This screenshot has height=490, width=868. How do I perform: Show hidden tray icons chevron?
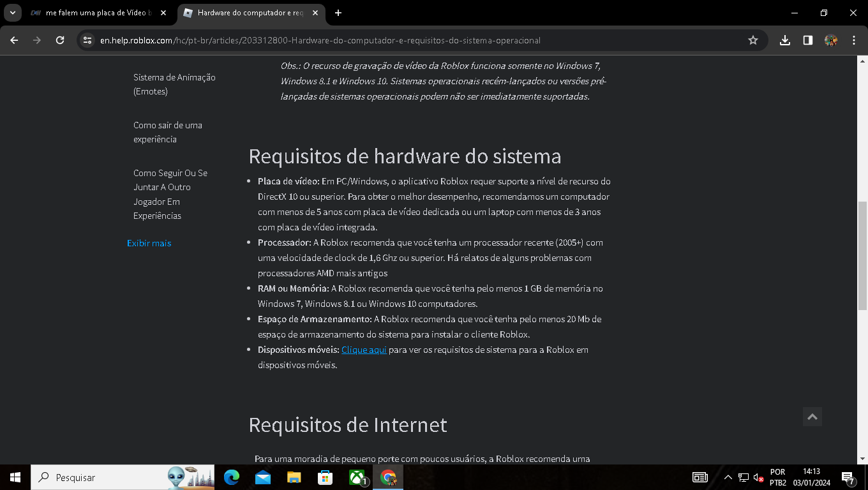[728, 477]
